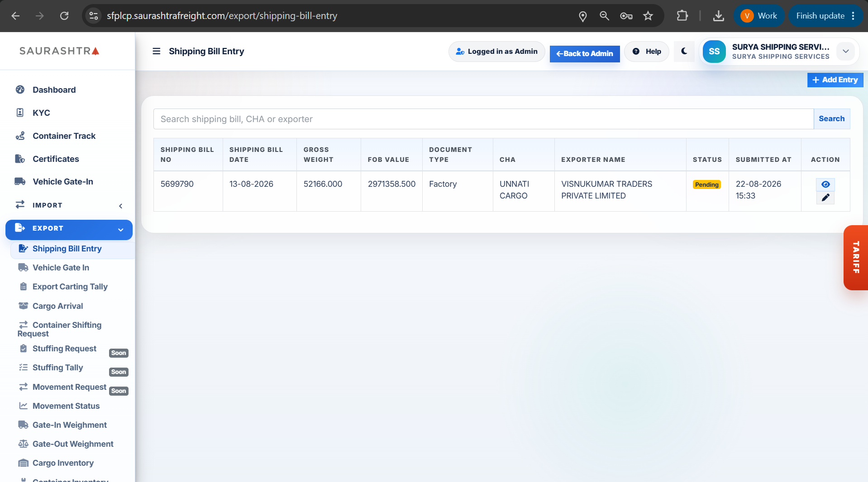Open Stuffing Tally menu item
The image size is (868, 482).
click(x=57, y=368)
